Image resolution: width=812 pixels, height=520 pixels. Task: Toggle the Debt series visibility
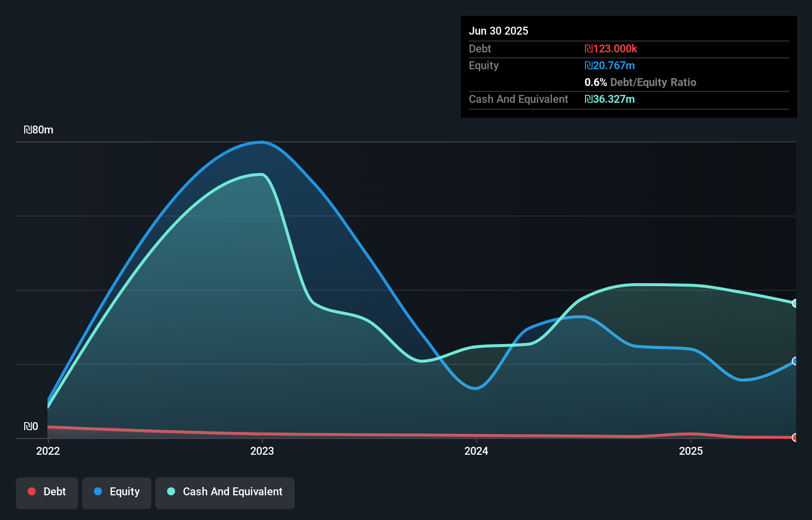pos(46,493)
